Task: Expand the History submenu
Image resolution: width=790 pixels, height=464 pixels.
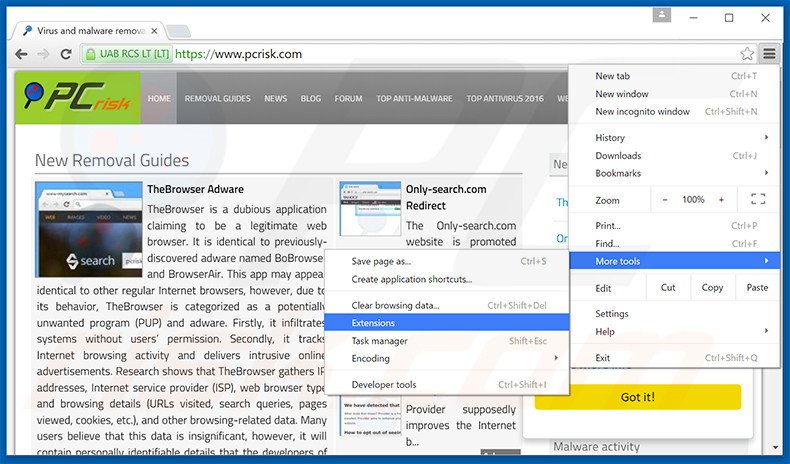Action: pos(675,138)
